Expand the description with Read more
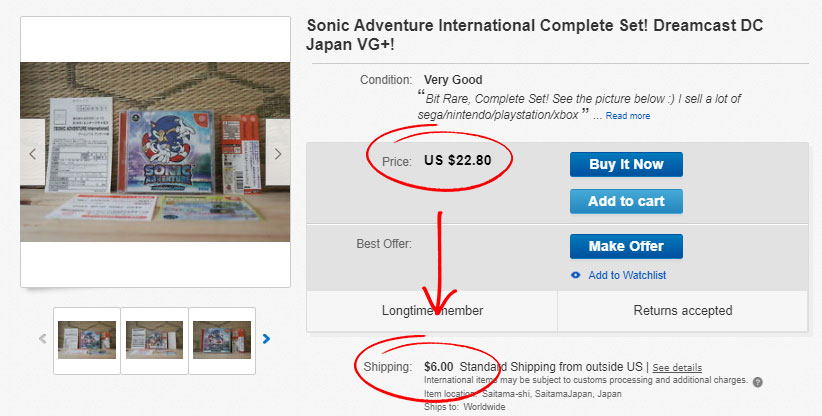822x416 pixels. click(x=627, y=116)
